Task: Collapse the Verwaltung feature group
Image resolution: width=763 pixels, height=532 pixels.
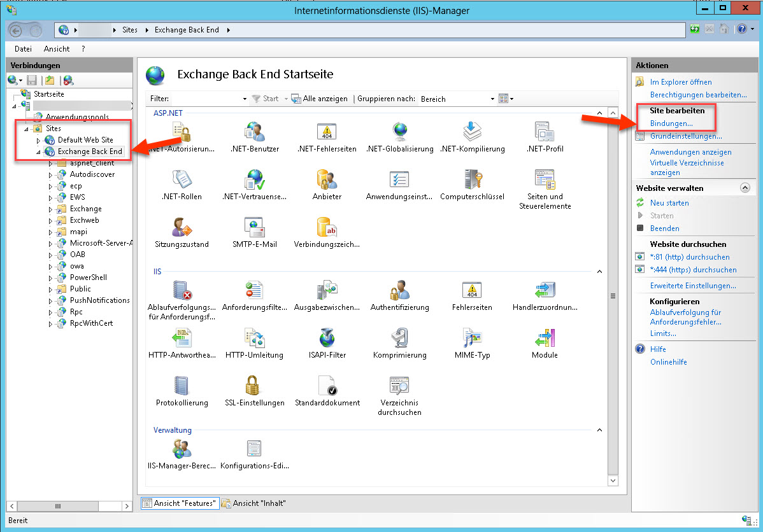Action: click(x=599, y=430)
